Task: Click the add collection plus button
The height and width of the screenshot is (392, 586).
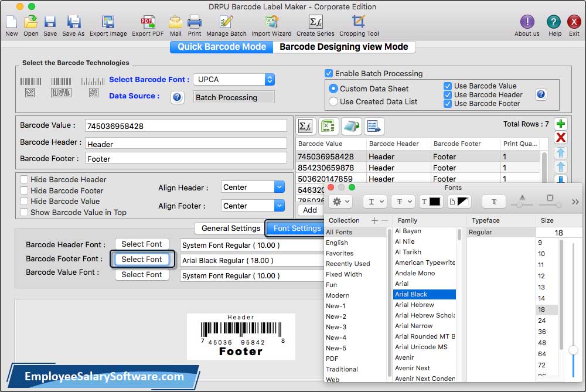Action: point(374,220)
